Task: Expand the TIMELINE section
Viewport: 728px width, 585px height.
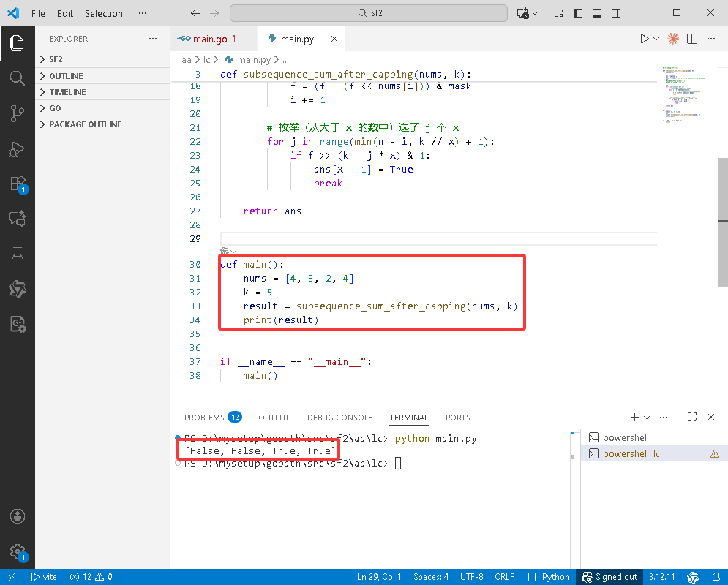Action: [102, 92]
